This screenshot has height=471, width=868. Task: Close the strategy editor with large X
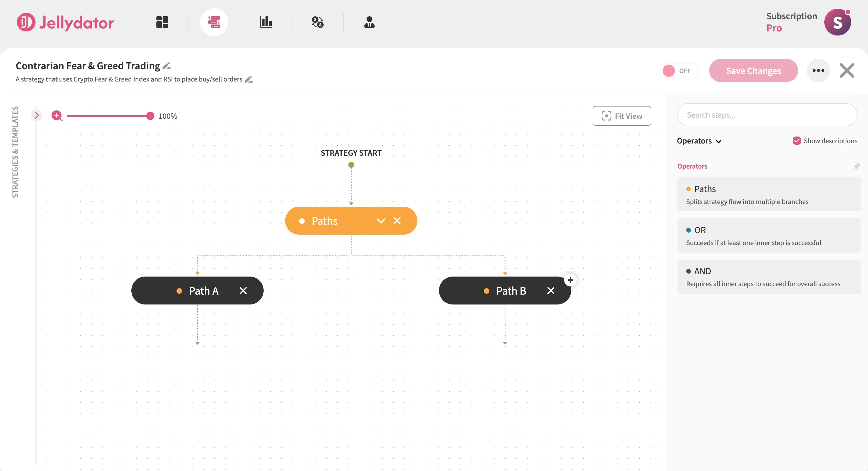847,71
